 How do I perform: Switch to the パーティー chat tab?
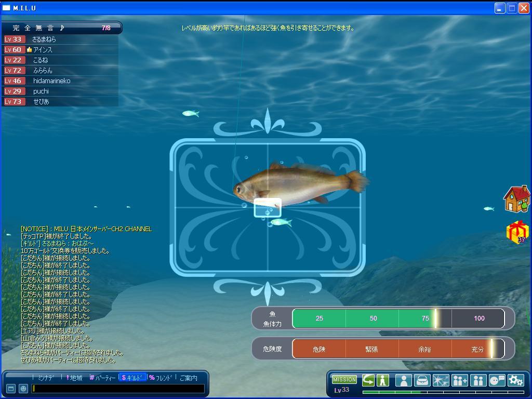pos(102,378)
